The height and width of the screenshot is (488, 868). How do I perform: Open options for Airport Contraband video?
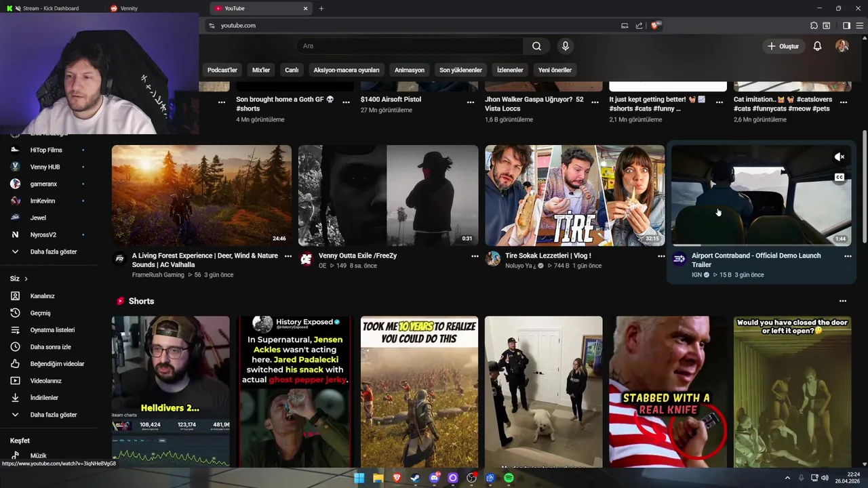click(848, 256)
